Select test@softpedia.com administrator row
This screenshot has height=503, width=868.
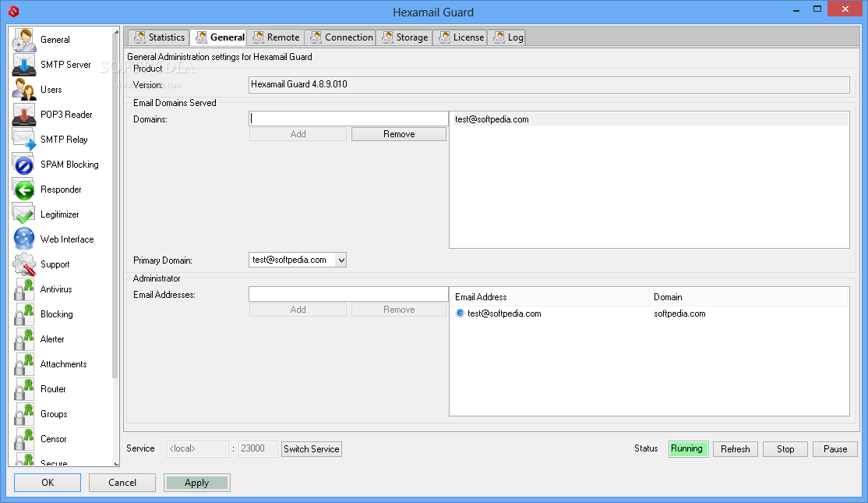(650, 313)
